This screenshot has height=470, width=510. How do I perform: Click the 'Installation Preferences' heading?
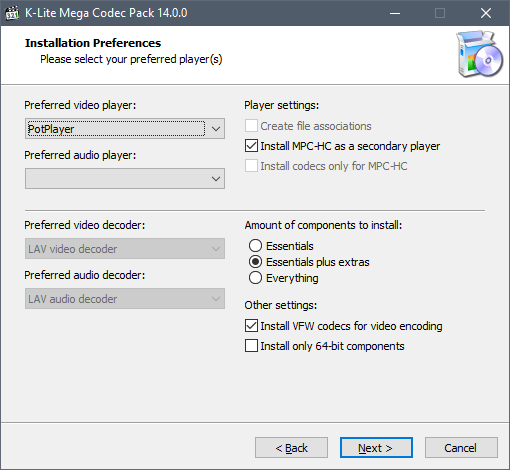click(x=93, y=43)
